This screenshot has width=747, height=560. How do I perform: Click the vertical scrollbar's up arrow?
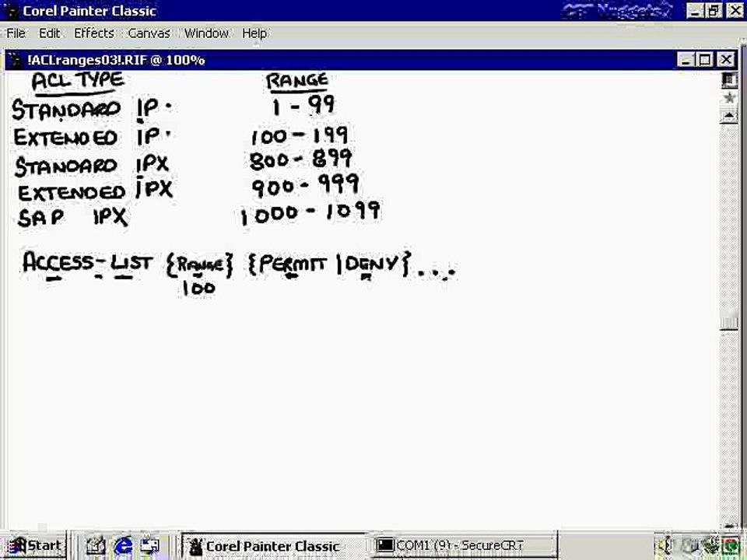click(x=729, y=116)
